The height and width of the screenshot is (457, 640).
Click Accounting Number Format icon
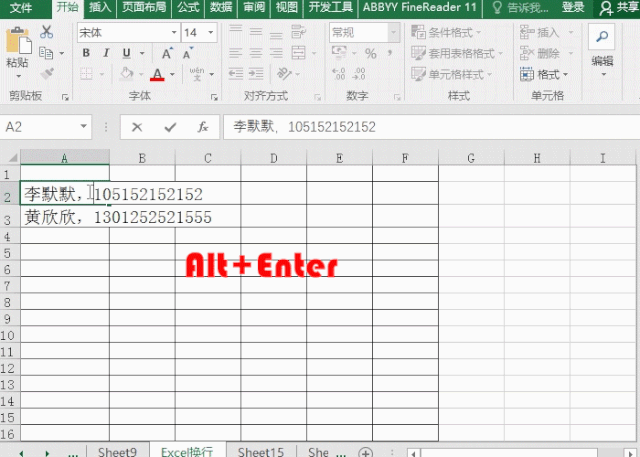click(x=339, y=53)
